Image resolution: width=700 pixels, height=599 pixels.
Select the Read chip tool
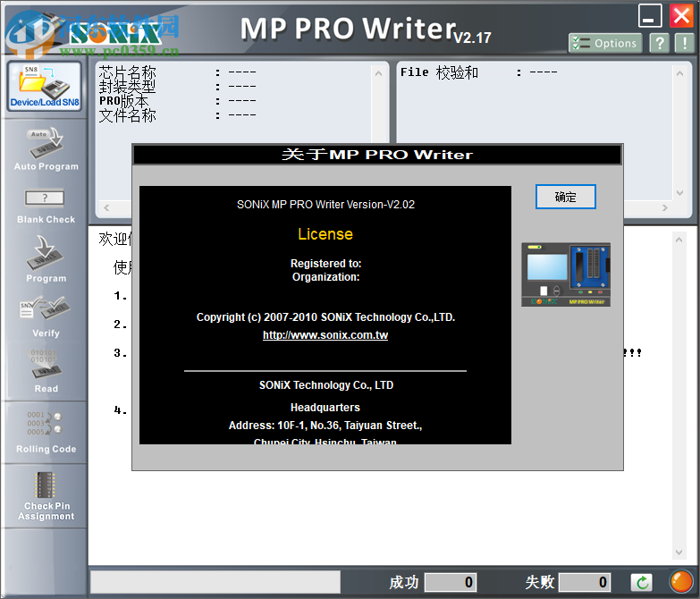[x=46, y=371]
